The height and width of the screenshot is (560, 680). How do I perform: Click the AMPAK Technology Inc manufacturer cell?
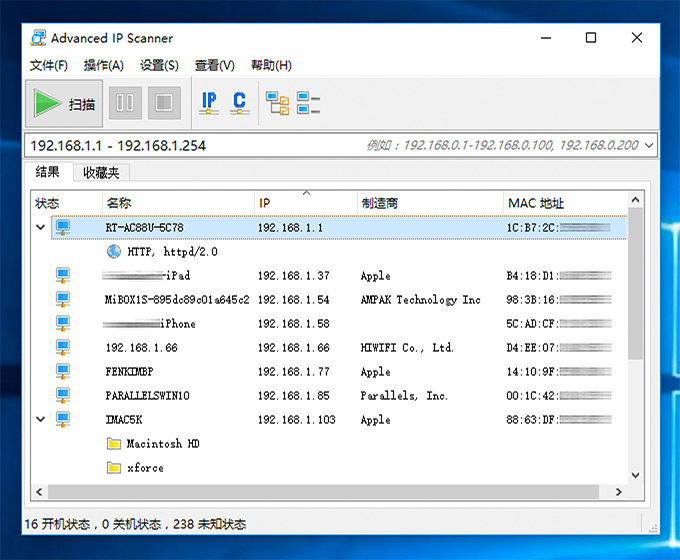coord(421,300)
